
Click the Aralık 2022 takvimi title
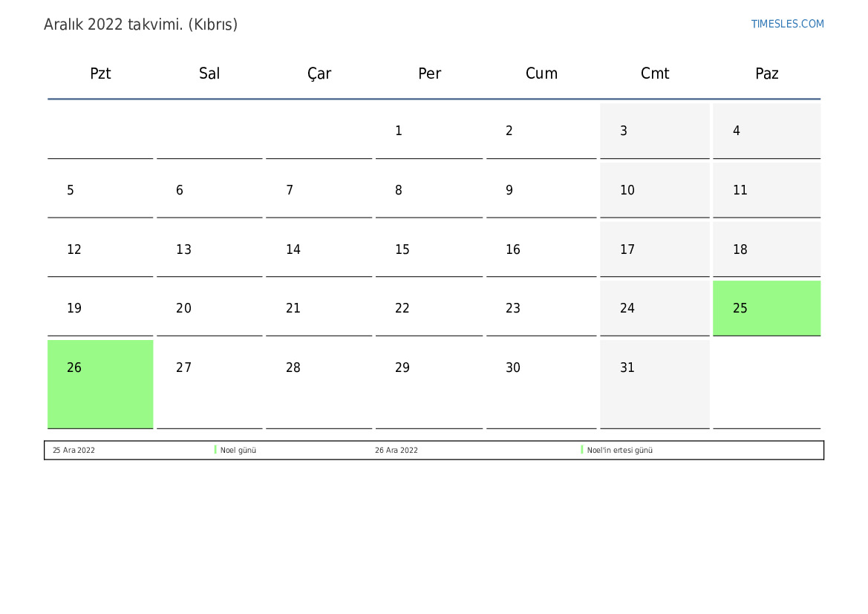click(x=140, y=25)
